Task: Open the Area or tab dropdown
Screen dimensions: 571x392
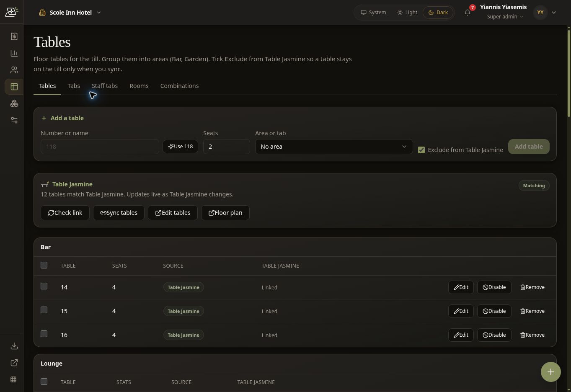Action: click(334, 147)
